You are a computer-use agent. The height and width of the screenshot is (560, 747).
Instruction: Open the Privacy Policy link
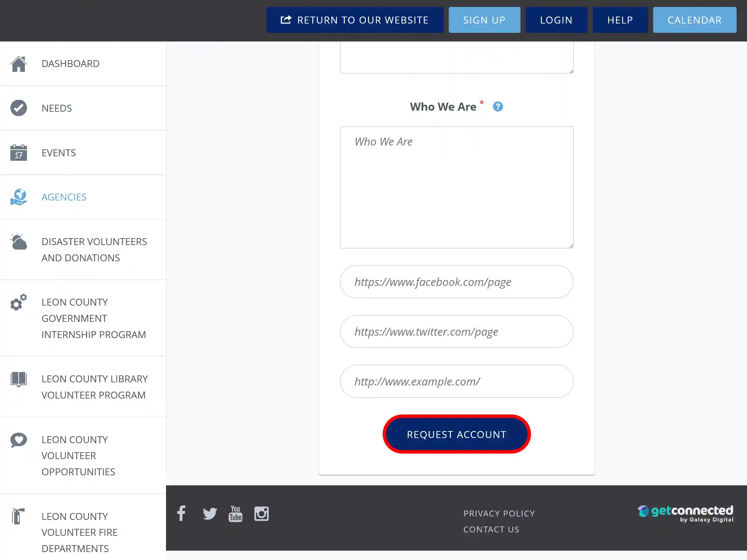pos(499,513)
